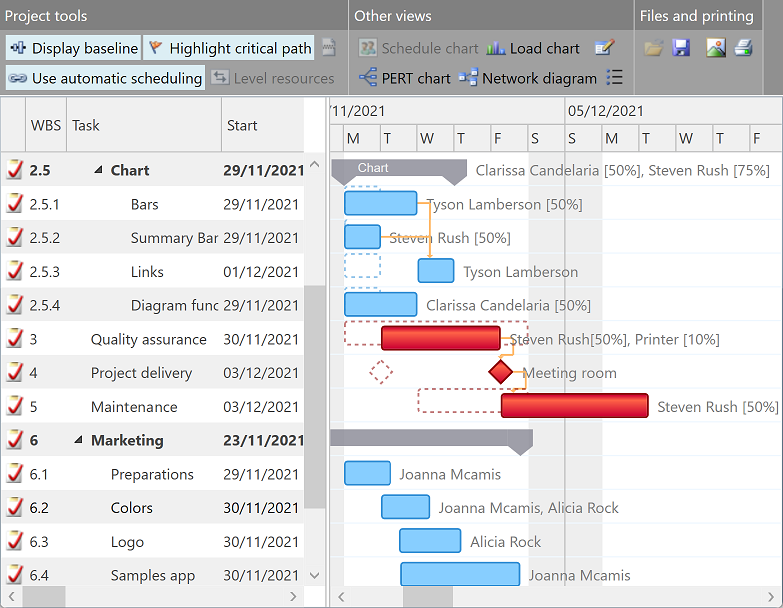
Task: Open the PERT chart view
Action: (404, 78)
